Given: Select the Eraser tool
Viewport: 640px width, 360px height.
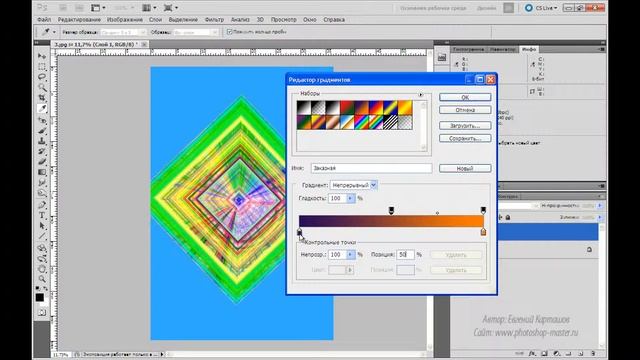Looking at the screenshot, I should tap(42, 162).
